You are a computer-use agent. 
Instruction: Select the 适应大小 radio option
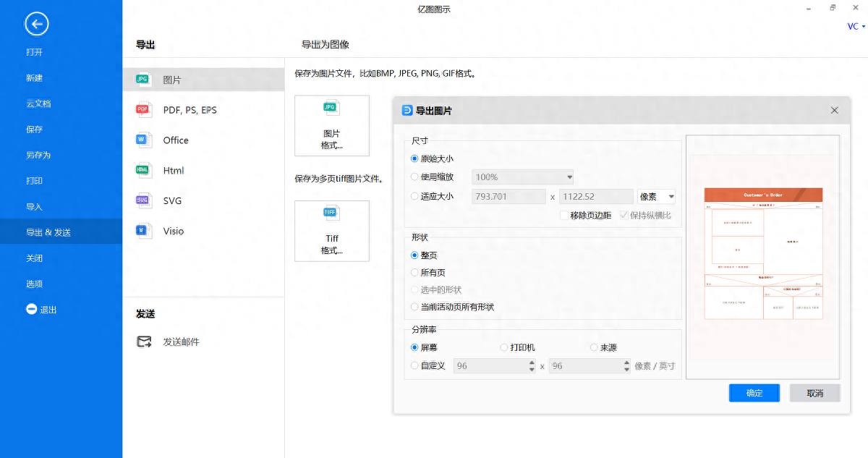pos(414,196)
